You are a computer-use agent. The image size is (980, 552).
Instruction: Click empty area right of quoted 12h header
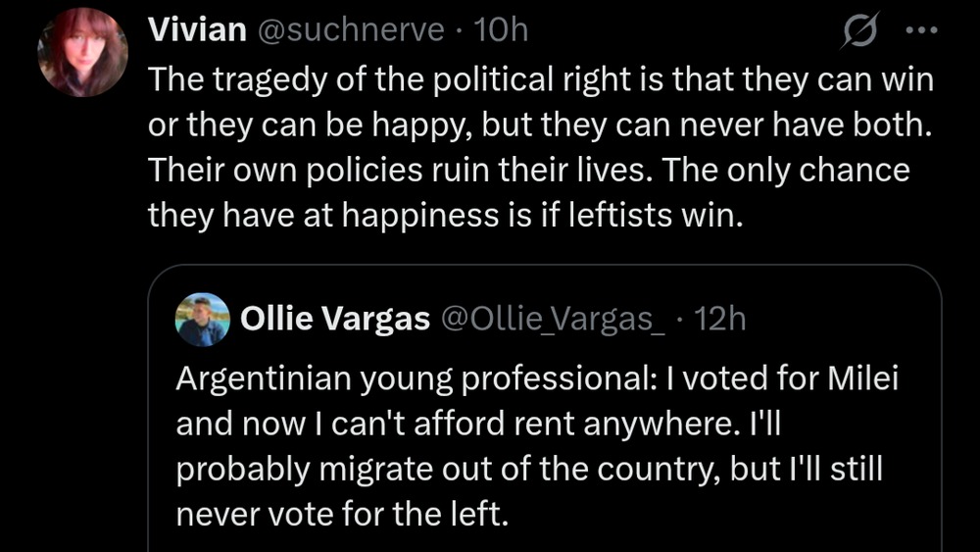point(843,319)
